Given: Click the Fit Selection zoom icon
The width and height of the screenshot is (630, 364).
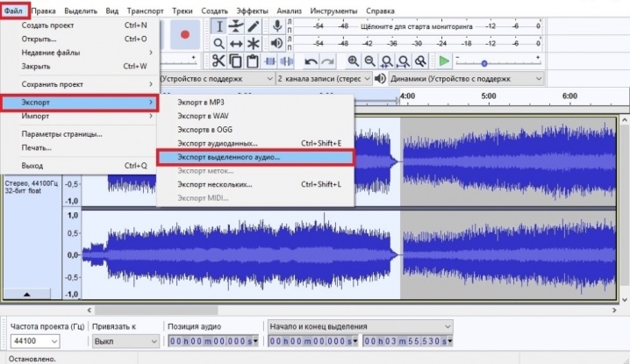Looking at the screenshot, I should pyautogui.click(x=387, y=61).
